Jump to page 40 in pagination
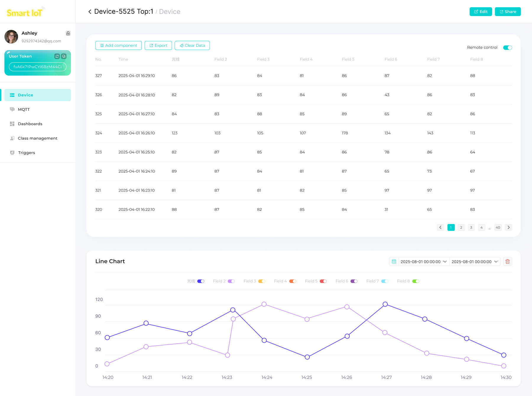 pos(498,228)
